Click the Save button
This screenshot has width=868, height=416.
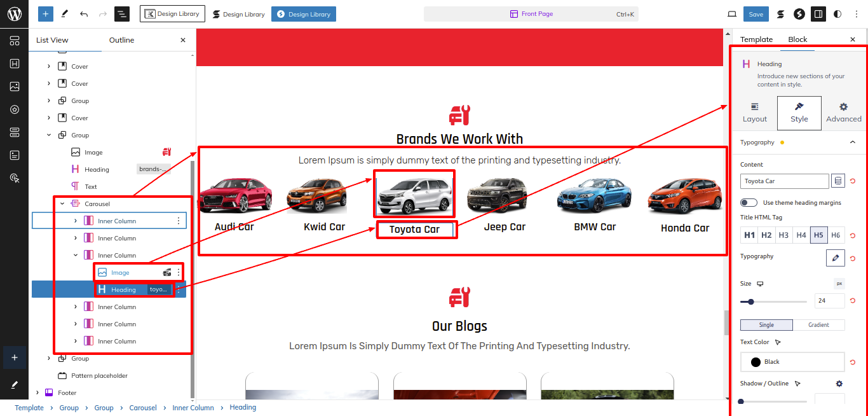pyautogui.click(x=756, y=14)
